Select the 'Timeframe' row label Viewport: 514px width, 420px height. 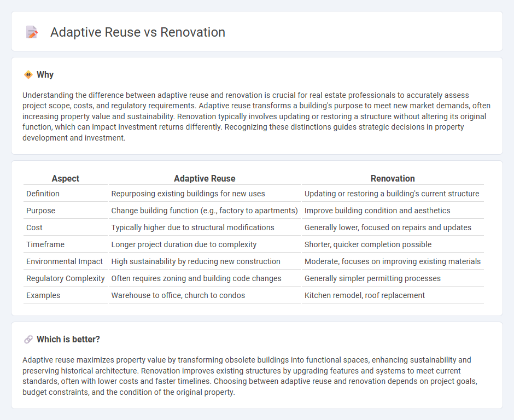45,244
